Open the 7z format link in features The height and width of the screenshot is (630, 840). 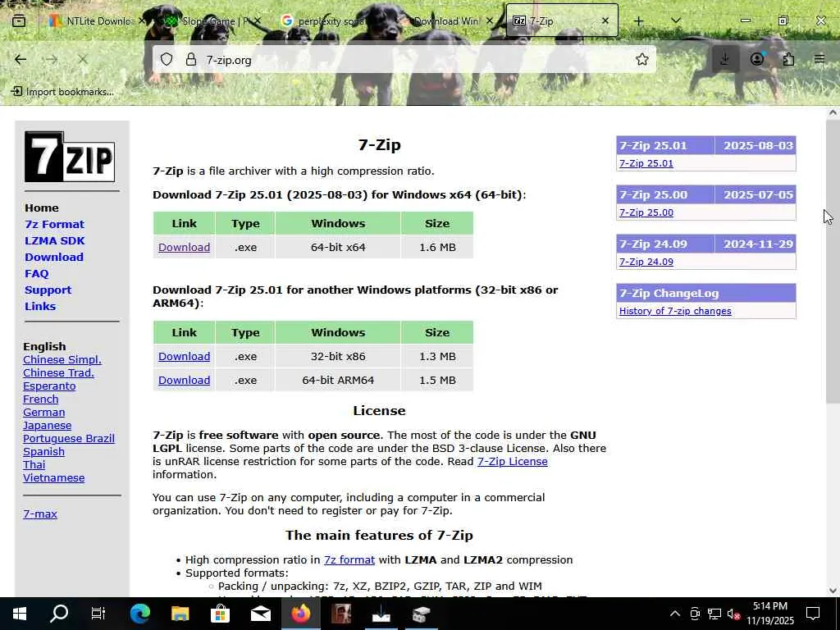pos(349,559)
